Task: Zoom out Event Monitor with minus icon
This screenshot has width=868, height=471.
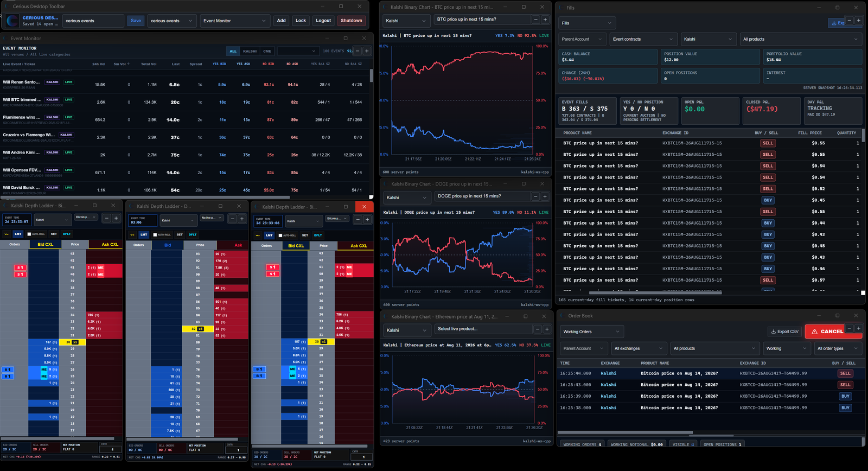Action: (x=358, y=51)
